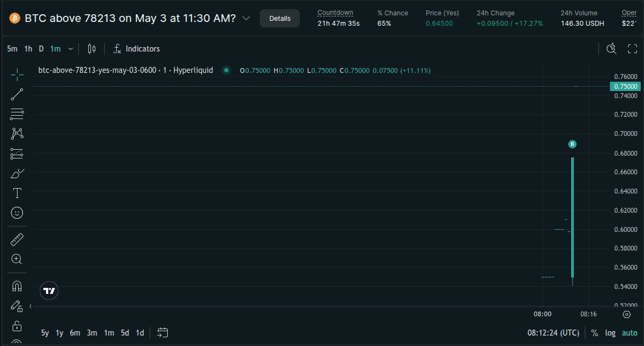
Task: Select the trend line drawing tool
Action: tap(17, 94)
